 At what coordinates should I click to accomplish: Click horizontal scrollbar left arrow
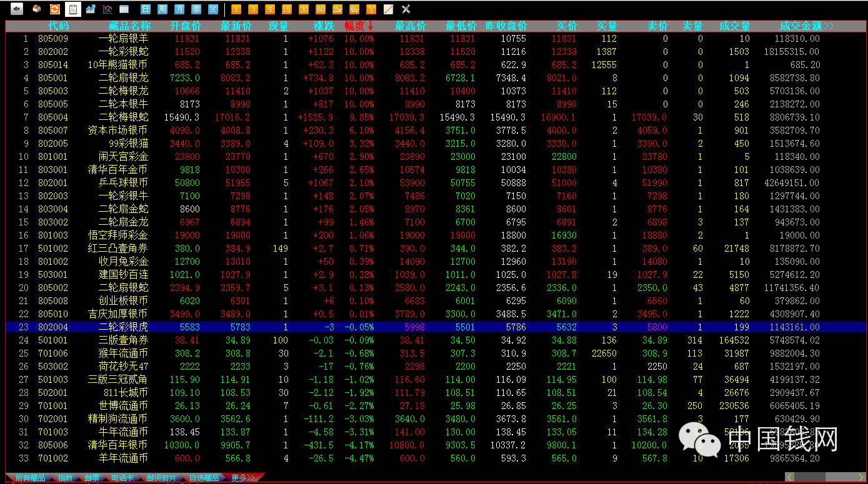tap(790, 477)
